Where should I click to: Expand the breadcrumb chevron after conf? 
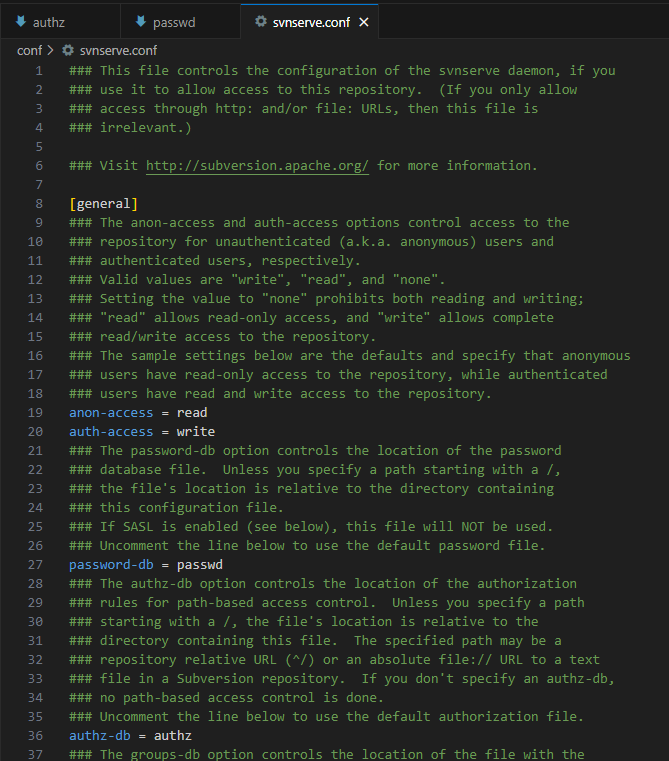tap(50, 50)
